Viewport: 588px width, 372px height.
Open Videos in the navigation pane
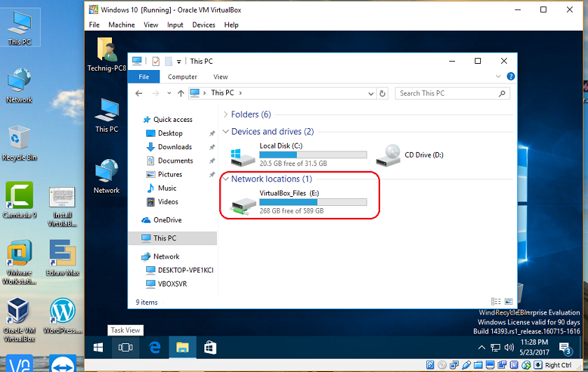click(168, 202)
